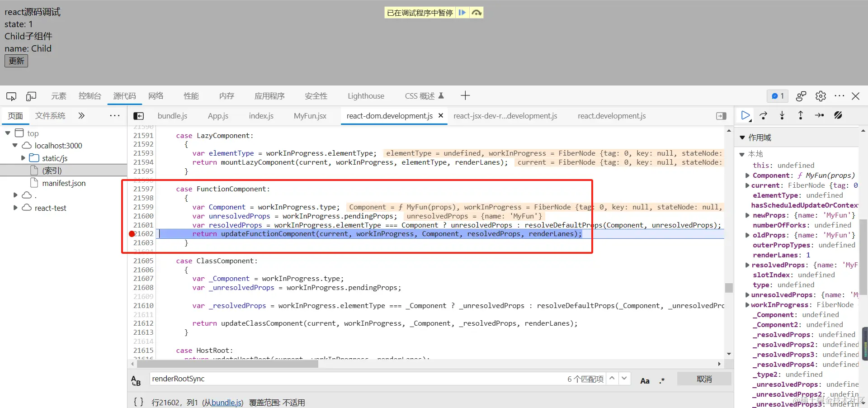Focus the renderRootSync search field

point(357,379)
